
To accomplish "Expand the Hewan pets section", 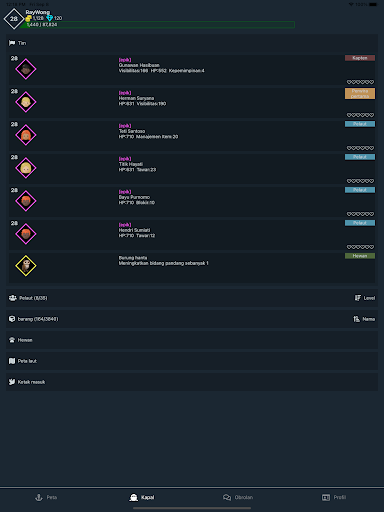I will pyautogui.click(x=192, y=340).
